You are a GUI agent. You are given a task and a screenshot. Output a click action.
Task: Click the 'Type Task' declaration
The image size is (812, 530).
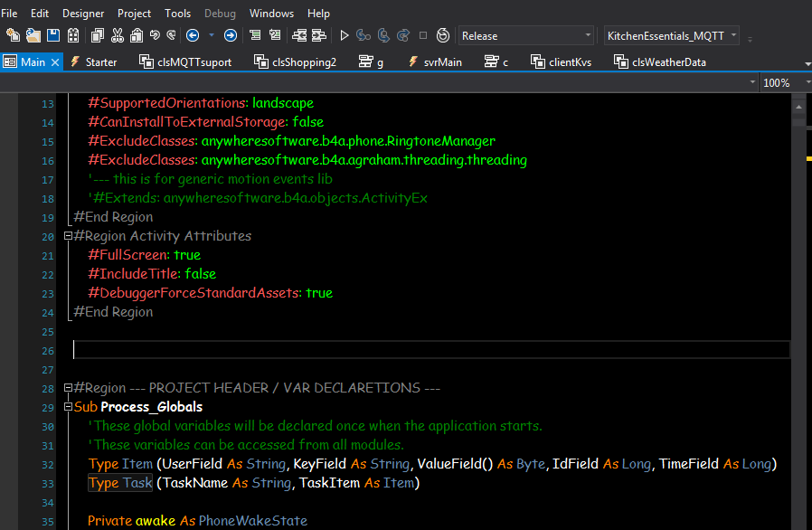120,483
